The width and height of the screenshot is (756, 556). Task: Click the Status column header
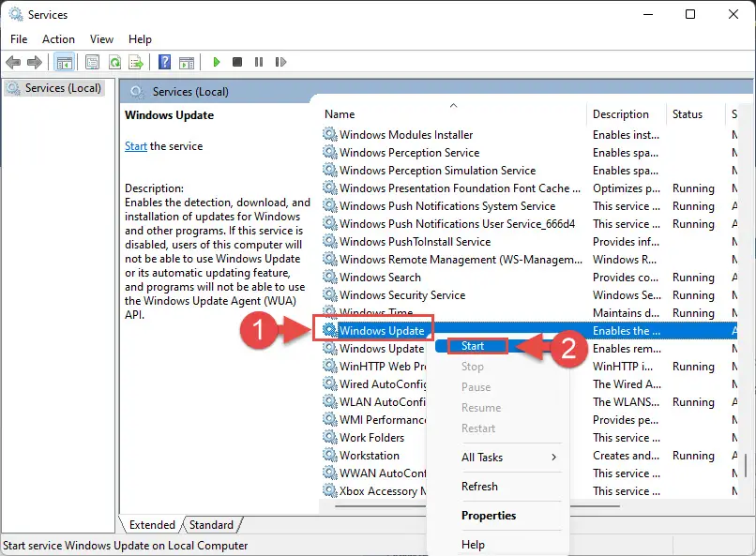[688, 114]
